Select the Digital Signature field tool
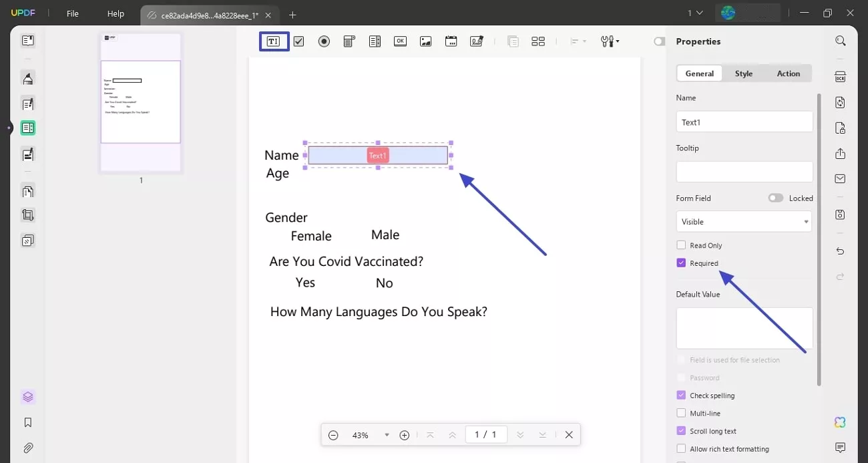This screenshot has height=463, width=868. [x=476, y=41]
